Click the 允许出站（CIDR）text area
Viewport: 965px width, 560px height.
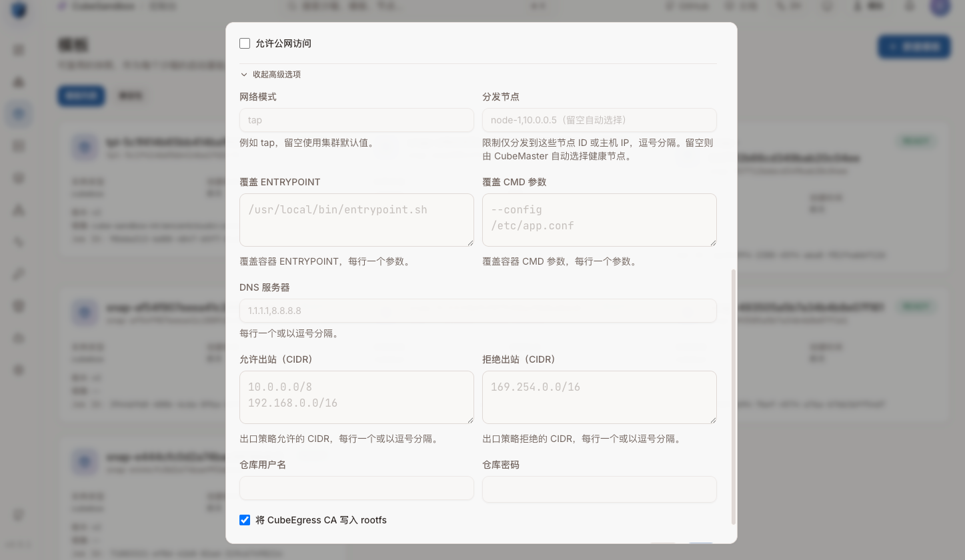(x=357, y=397)
